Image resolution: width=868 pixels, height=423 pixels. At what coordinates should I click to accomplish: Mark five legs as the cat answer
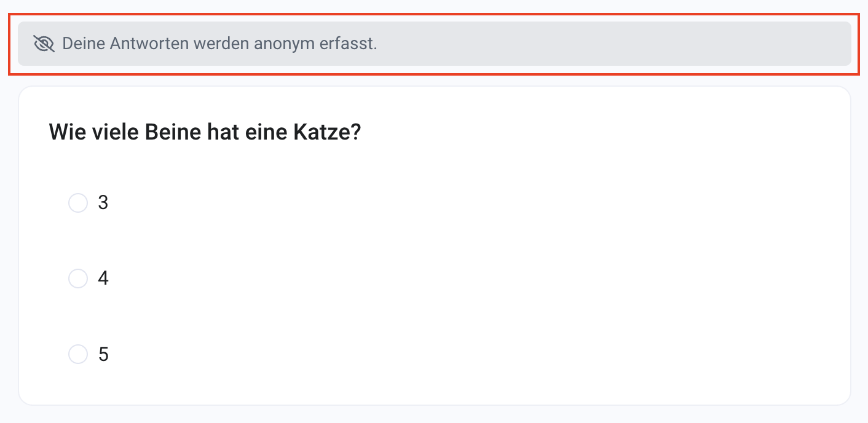pos(78,354)
